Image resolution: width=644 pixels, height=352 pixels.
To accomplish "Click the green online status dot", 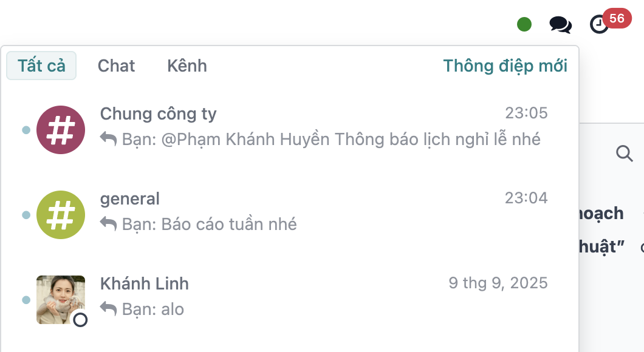I will pos(523,24).
